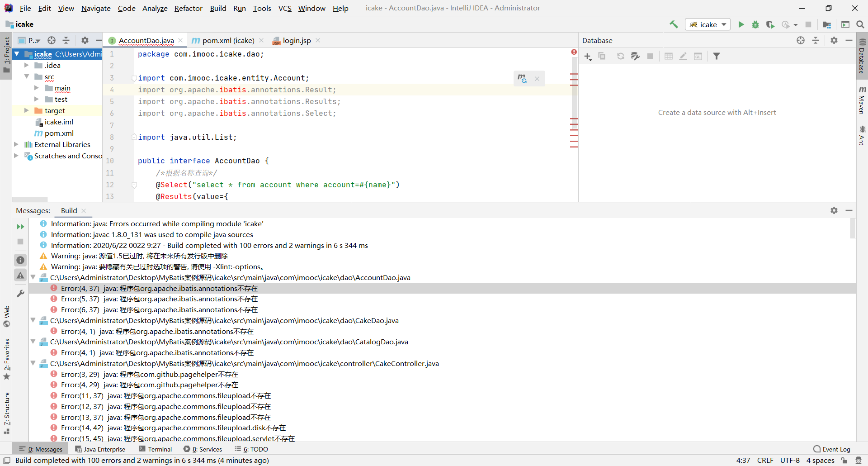The width and height of the screenshot is (868, 466).
Task: Toggle the read-only lock in status bar
Action: (x=844, y=461)
